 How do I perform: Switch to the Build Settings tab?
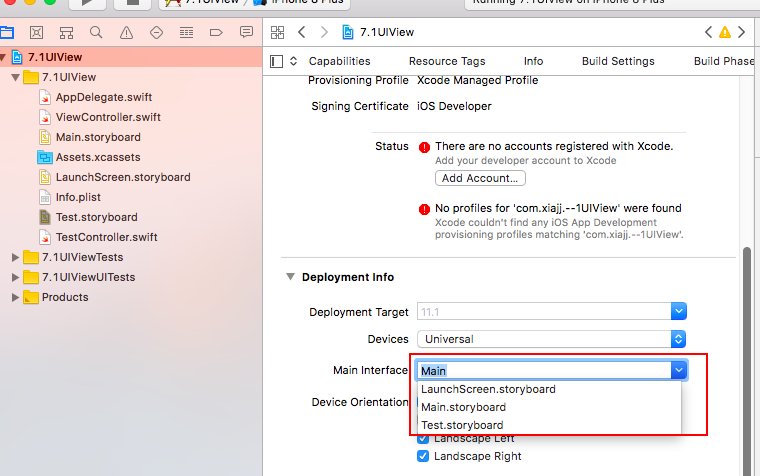point(618,61)
